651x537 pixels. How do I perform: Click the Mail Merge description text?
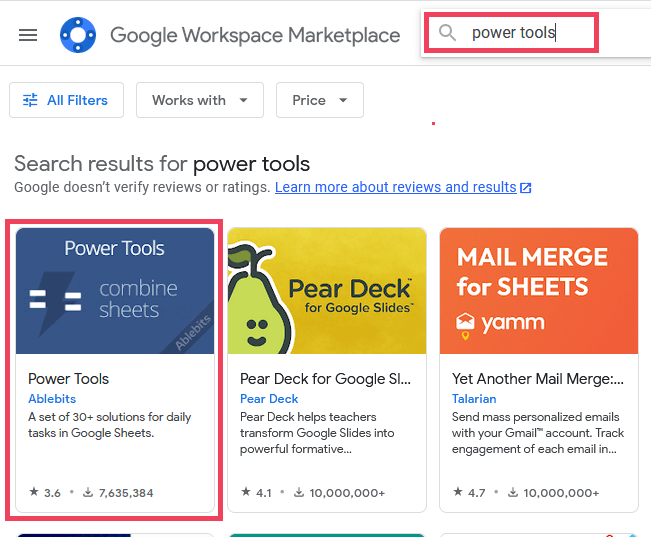click(x=538, y=433)
